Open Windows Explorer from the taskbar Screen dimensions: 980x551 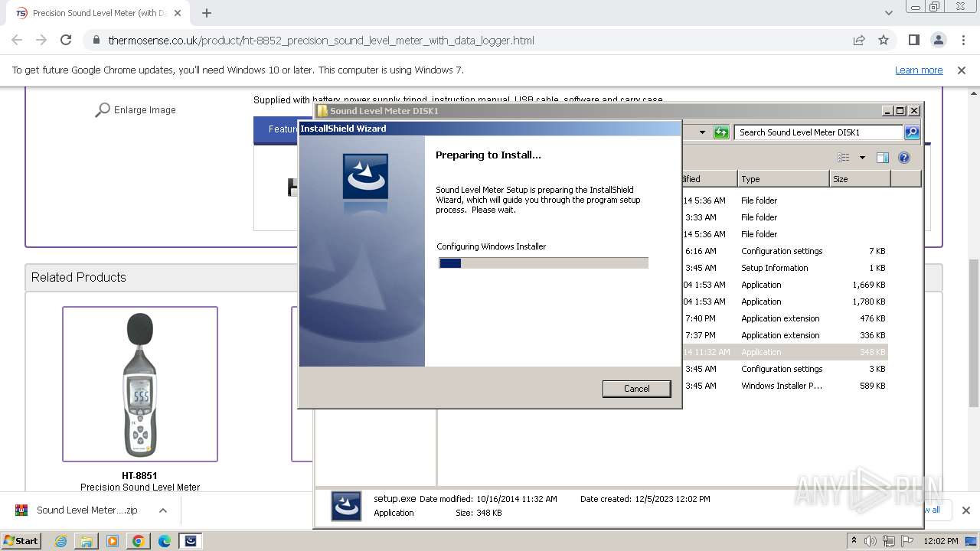tap(87, 540)
